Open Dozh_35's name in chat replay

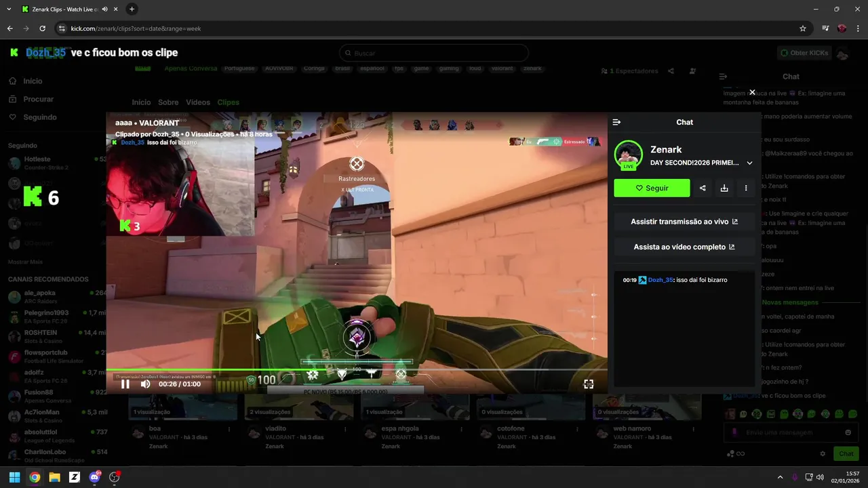coord(660,280)
